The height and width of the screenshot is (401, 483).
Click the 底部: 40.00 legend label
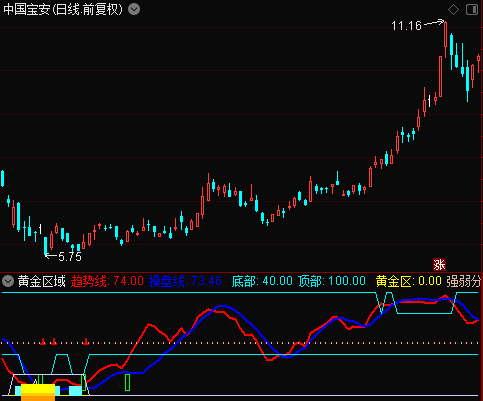point(262,281)
